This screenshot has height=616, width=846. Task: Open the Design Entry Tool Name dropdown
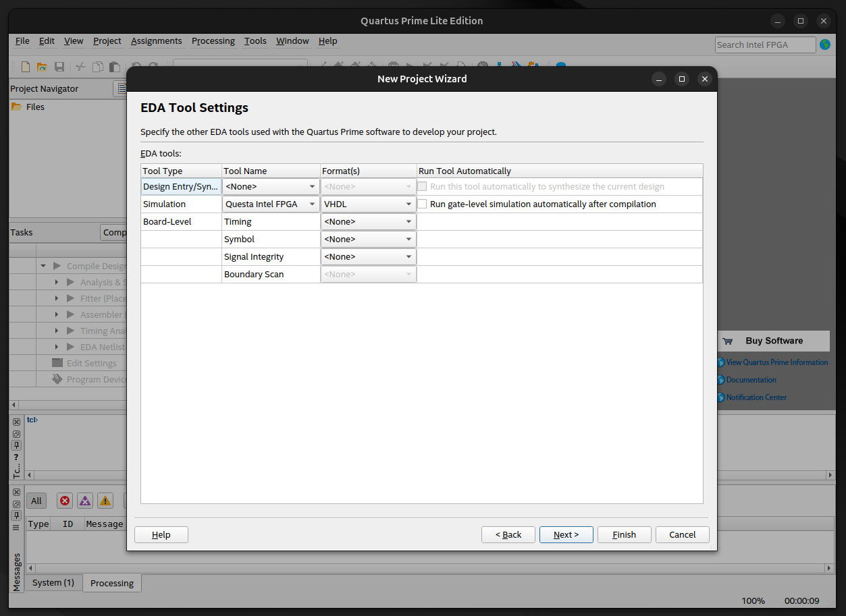[271, 186]
